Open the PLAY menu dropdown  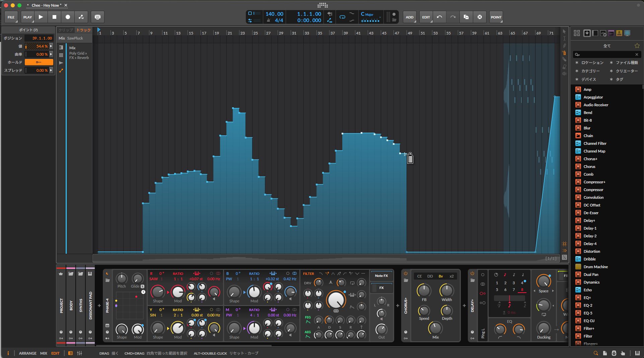(27, 17)
